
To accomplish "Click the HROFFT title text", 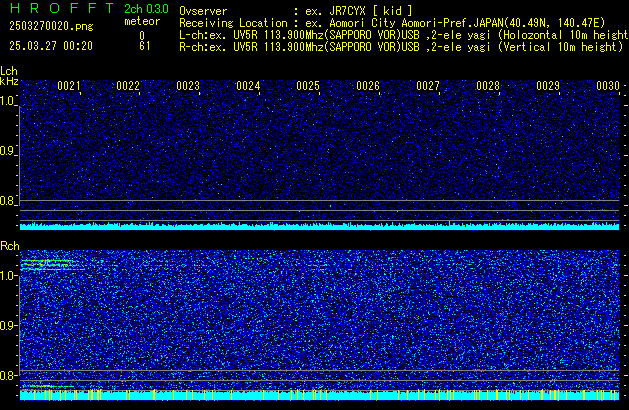I will [x=61, y=8].
